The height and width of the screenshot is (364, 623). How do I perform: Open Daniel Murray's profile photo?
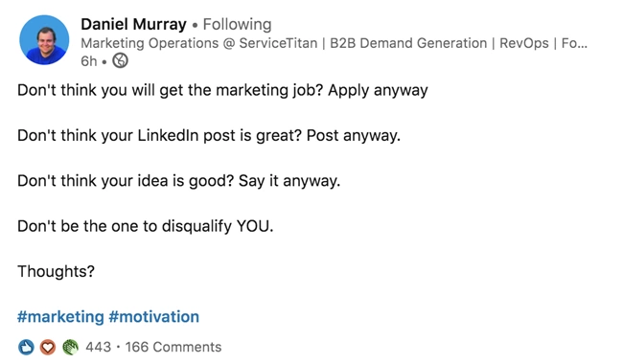coord(44,39)
